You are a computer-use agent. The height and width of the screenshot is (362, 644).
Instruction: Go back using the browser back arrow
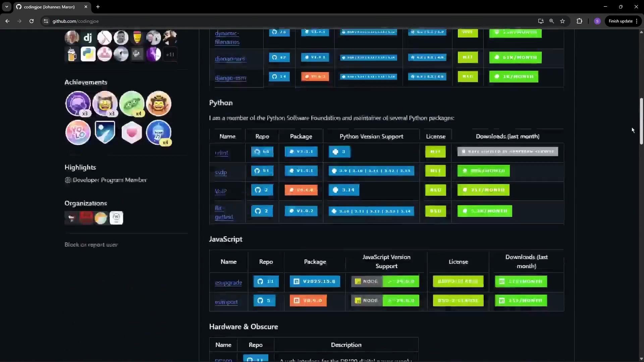[x=7, y=21]
